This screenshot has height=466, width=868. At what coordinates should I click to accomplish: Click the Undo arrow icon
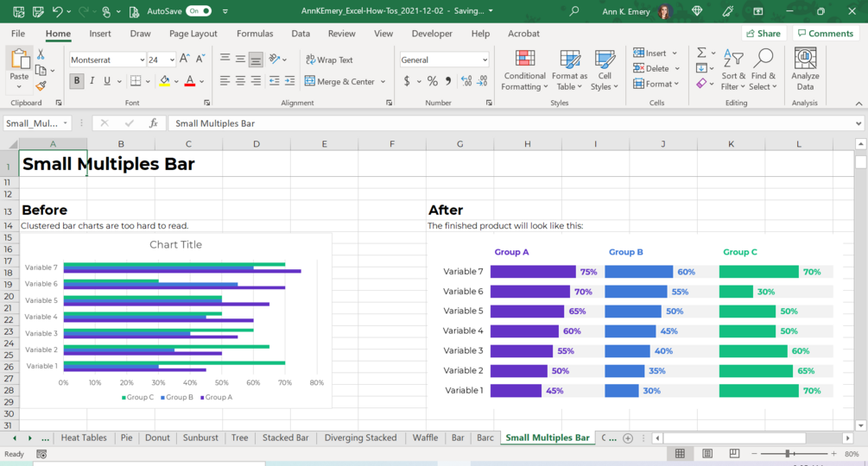58,11
